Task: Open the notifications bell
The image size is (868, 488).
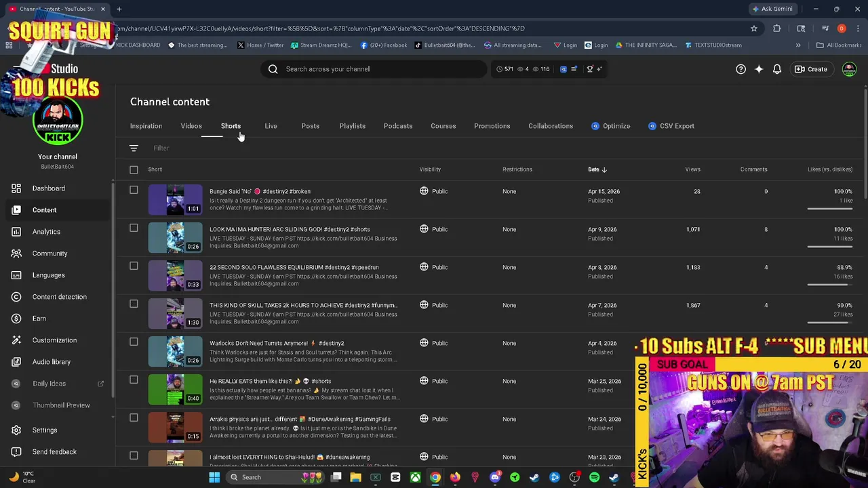Action: (x=777, y=69)
